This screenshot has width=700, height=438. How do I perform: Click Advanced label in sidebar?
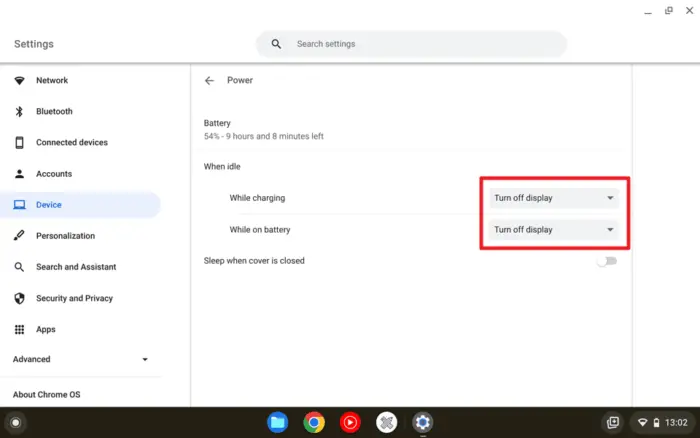(31, 359)
